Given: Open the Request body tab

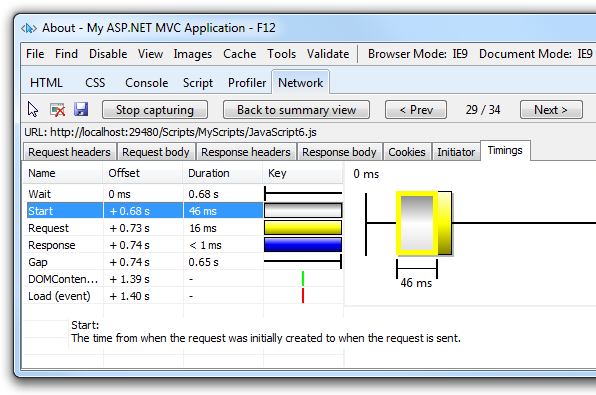Looking at the screenshot, I should [156, 152].
